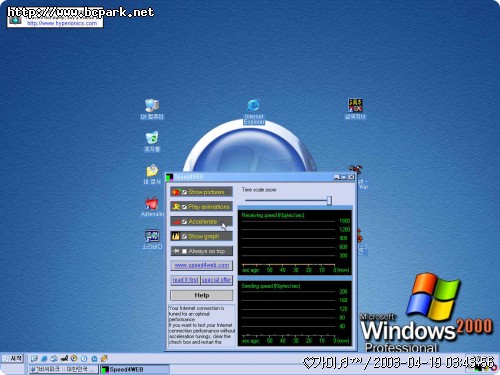Click the read it first link

tap(185, 280)
